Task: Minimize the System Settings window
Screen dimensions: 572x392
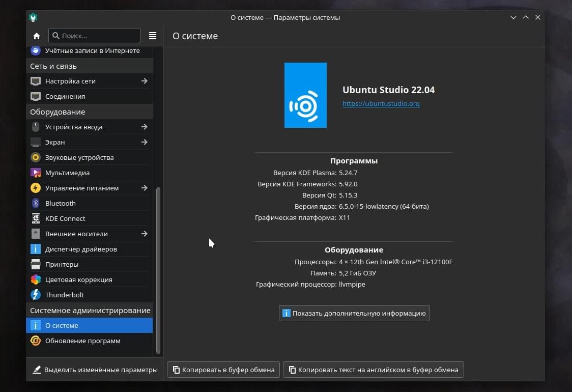Action: [513, 17]
